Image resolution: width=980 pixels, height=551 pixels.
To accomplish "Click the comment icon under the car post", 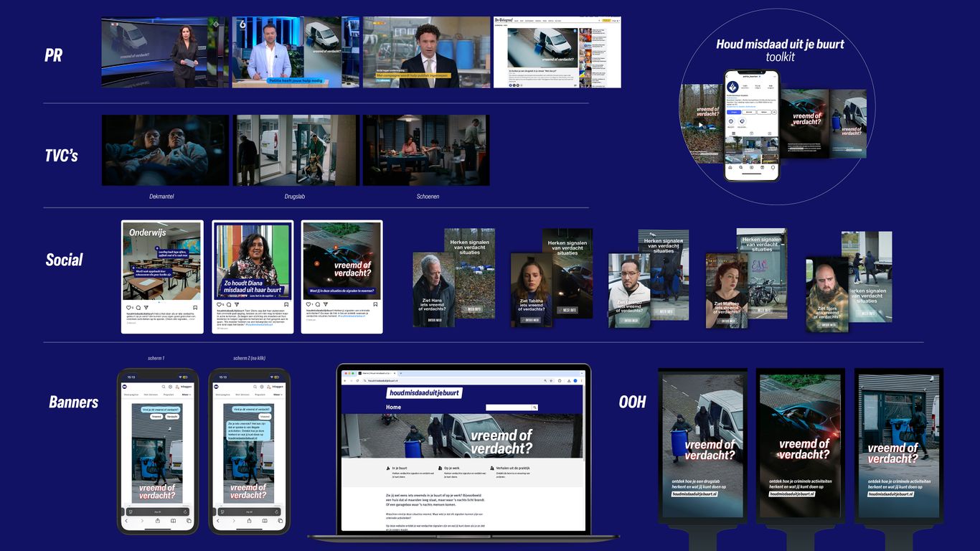I will point(316,307).
